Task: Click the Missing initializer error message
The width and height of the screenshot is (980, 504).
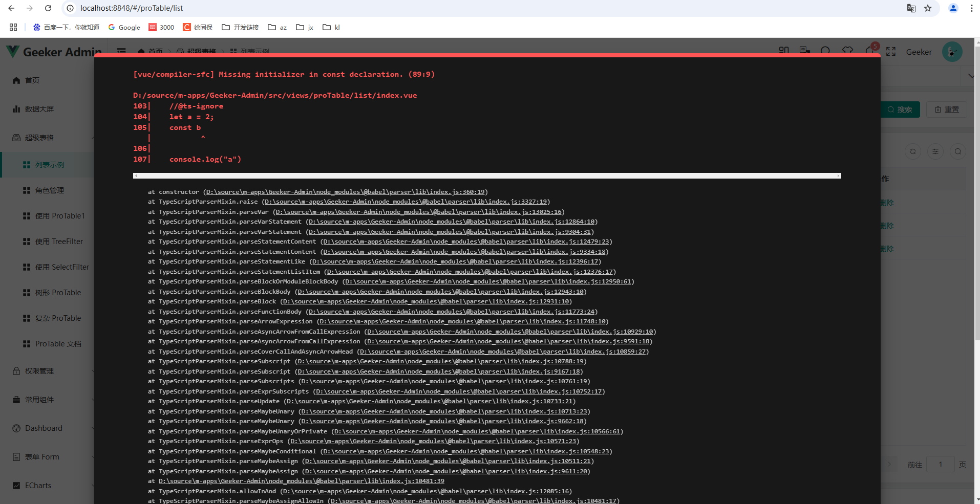Action: [284, 74]
